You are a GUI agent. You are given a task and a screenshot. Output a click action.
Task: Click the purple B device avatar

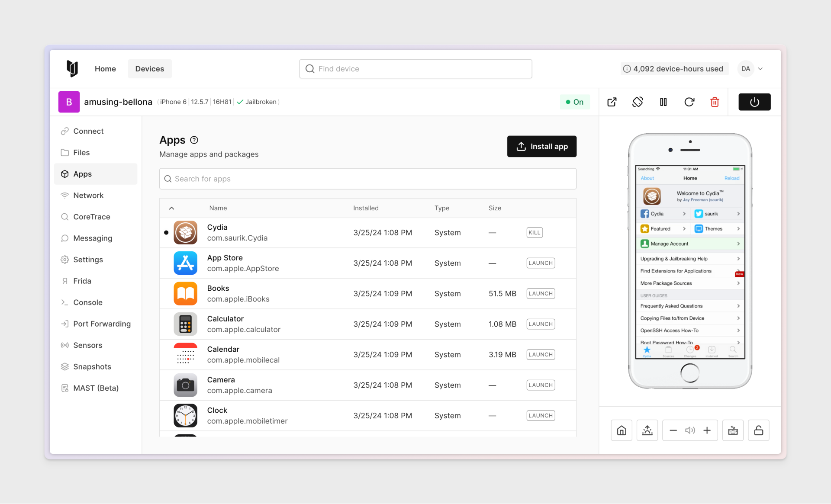(x=69, y=102)
